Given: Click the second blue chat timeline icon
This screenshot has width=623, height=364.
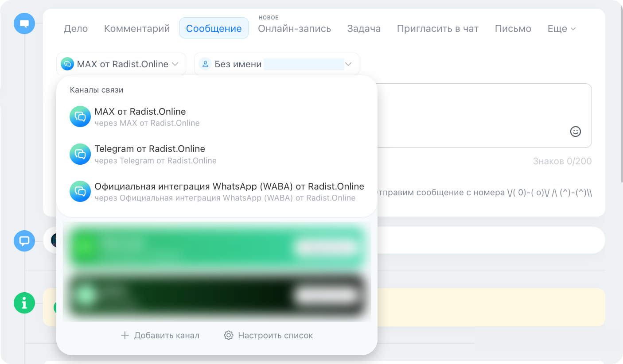Looking at the screenshot, I should (24, 241).
